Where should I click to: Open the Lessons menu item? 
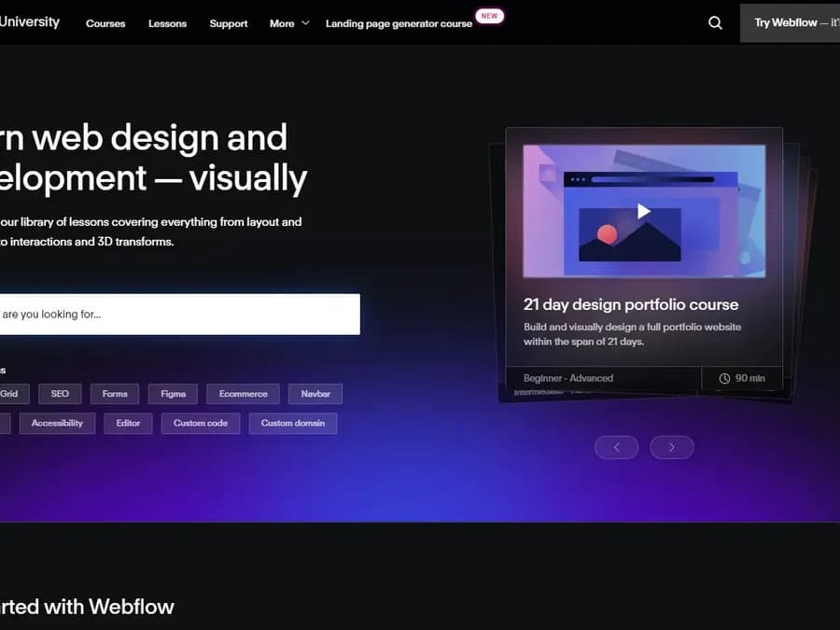[168, 23]
